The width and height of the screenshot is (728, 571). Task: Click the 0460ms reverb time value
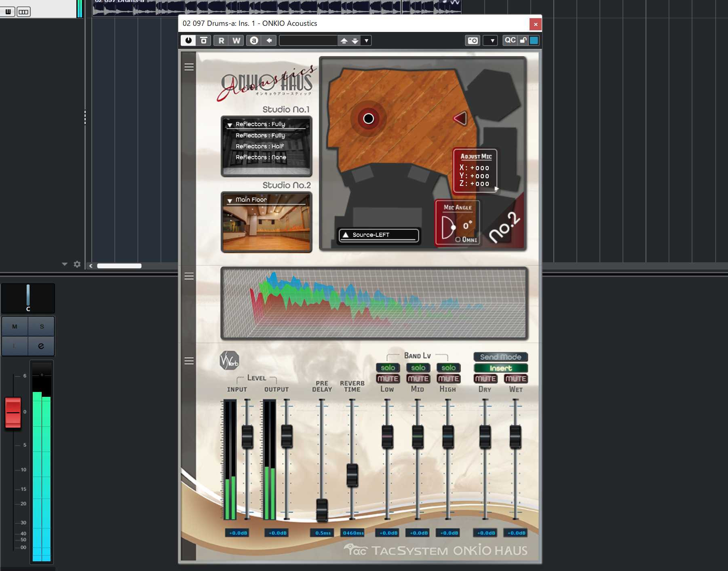click(353, 533)
